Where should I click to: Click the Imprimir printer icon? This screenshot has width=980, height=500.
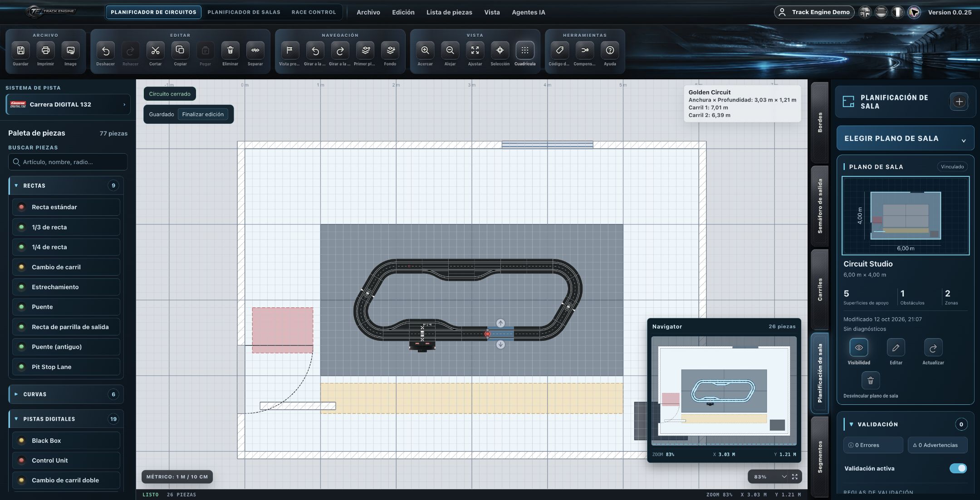pyautogui.click(x=45, y=50)
